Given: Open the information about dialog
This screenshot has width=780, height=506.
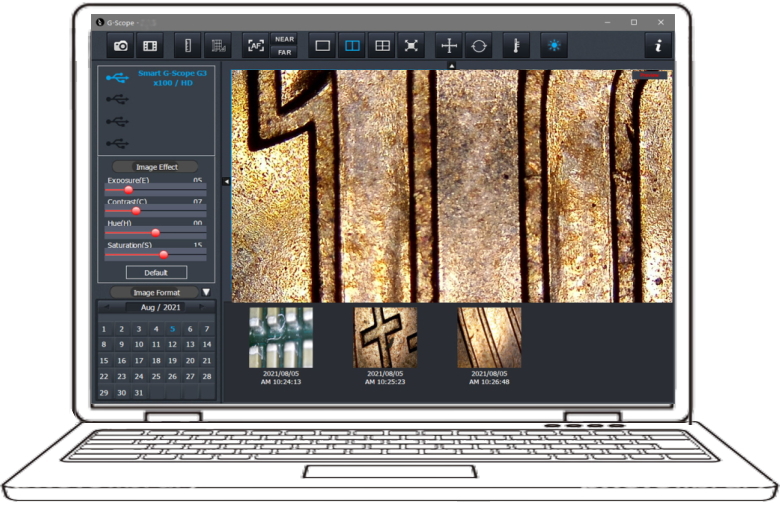Looking at the screenshot, I should (x=658, y=46).
